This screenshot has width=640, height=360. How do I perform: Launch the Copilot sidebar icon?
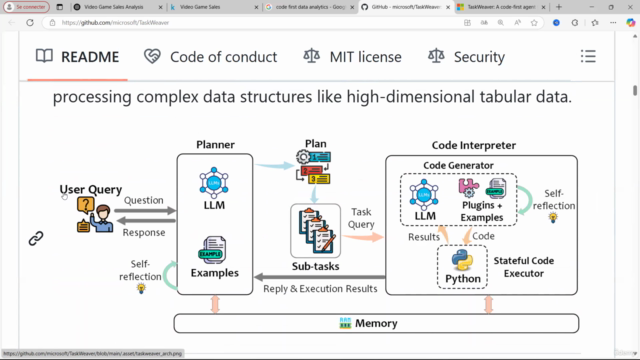tap(631, 23)
